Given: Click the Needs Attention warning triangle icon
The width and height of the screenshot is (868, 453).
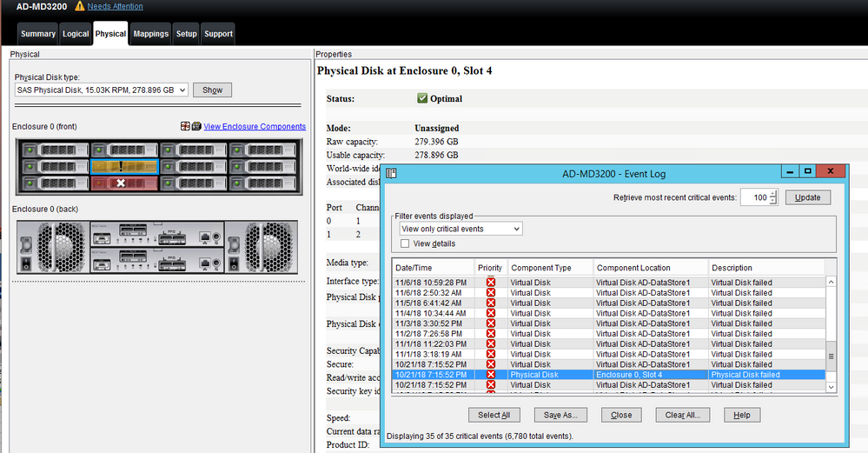Looking at the screenshot, I should (80, 6).
